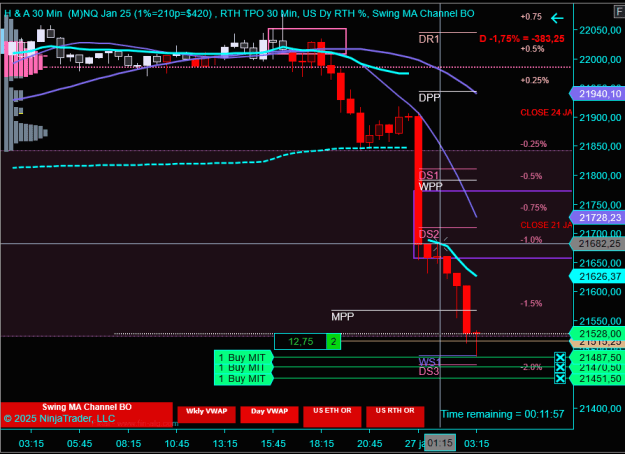625x454 pixels.
Task: Click the pink rectangle drawing near 22000
Action: [x=307, y=41]
